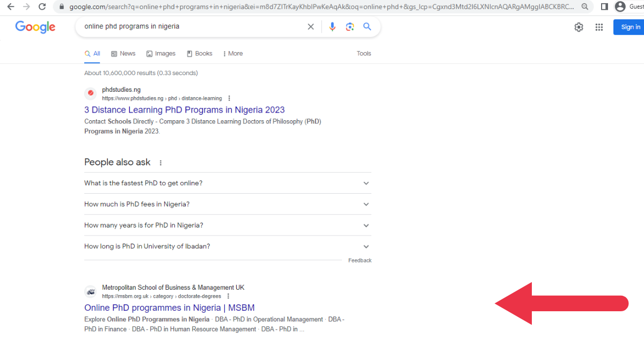
Task: Open '3 Distance Learning PhD Programs in Nigeria 2023'
Action: [185, 110]
